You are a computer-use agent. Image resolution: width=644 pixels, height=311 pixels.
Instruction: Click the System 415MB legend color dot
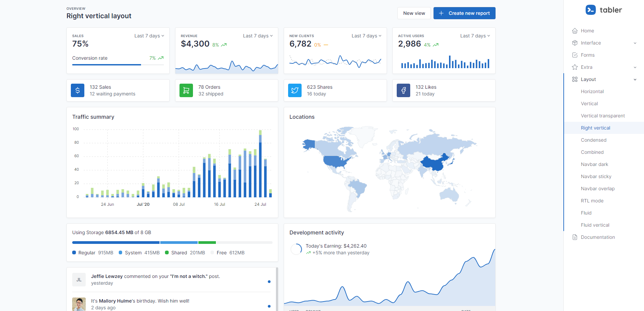[120, 252]
